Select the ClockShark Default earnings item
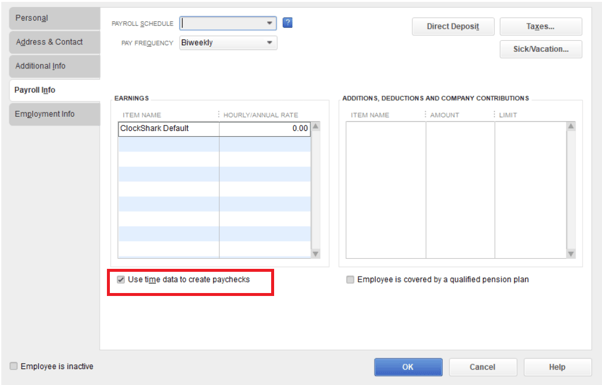The width and height of the screenshot is (602, 385). pos(169,129)
